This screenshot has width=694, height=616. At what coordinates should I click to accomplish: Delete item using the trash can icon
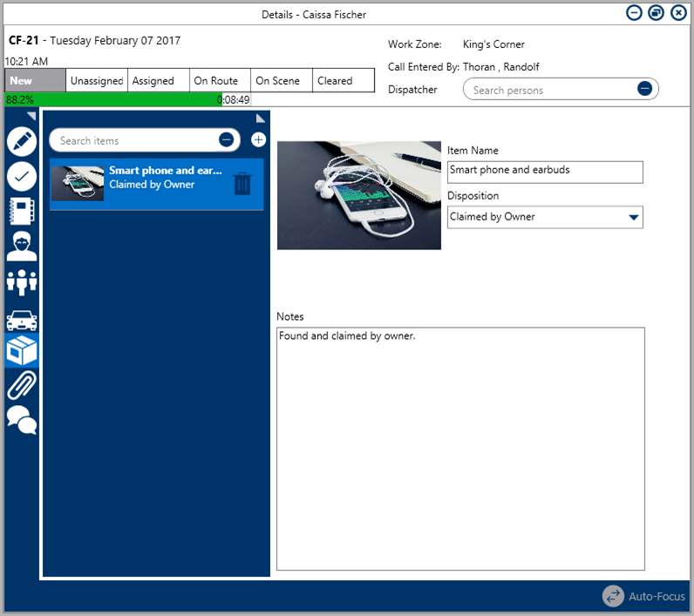tap(243, 184)
